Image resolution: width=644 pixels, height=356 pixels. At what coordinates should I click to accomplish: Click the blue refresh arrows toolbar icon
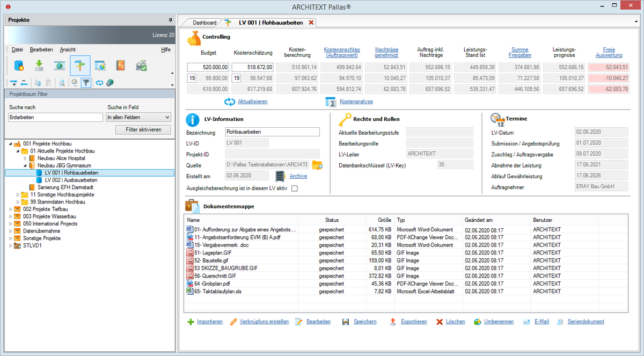pos(99,83)
